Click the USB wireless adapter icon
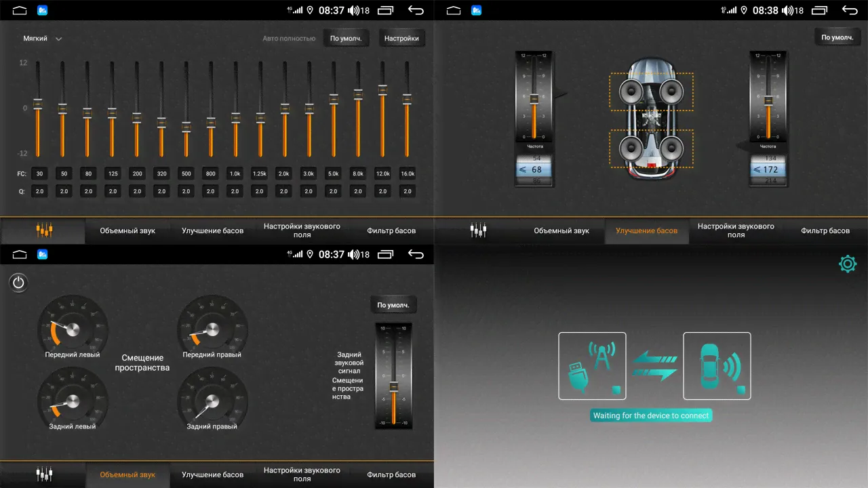Screen dimensions: 868x488 (592, 365)
